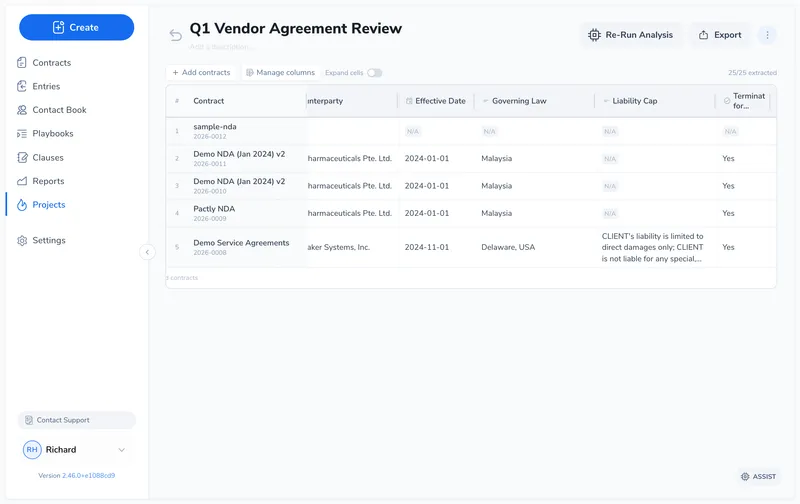Open Manage columns

(280, 72)
